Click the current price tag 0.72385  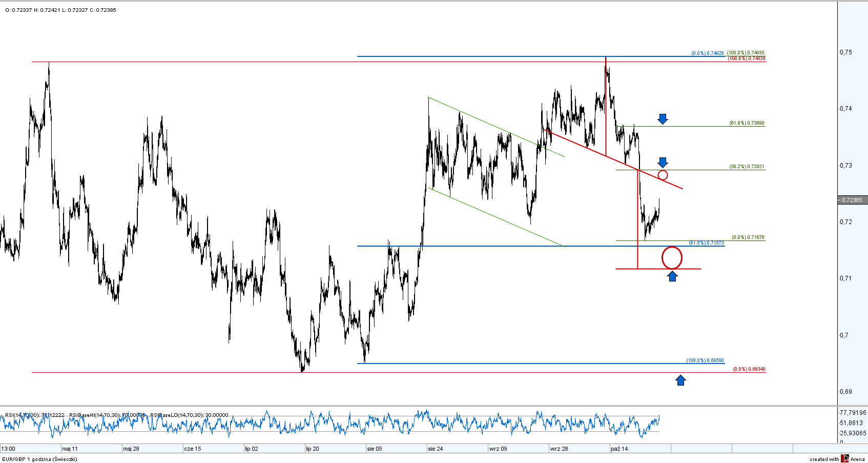pos(852,200)
